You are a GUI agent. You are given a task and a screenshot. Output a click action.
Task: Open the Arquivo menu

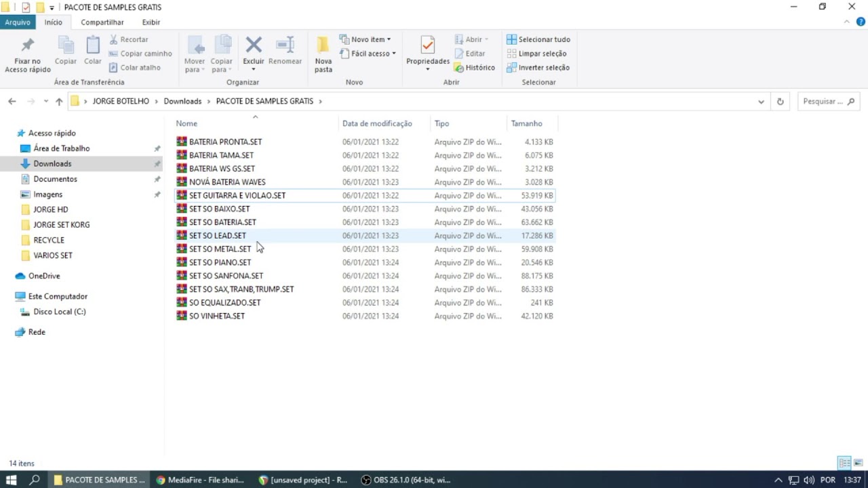(18, 22)
